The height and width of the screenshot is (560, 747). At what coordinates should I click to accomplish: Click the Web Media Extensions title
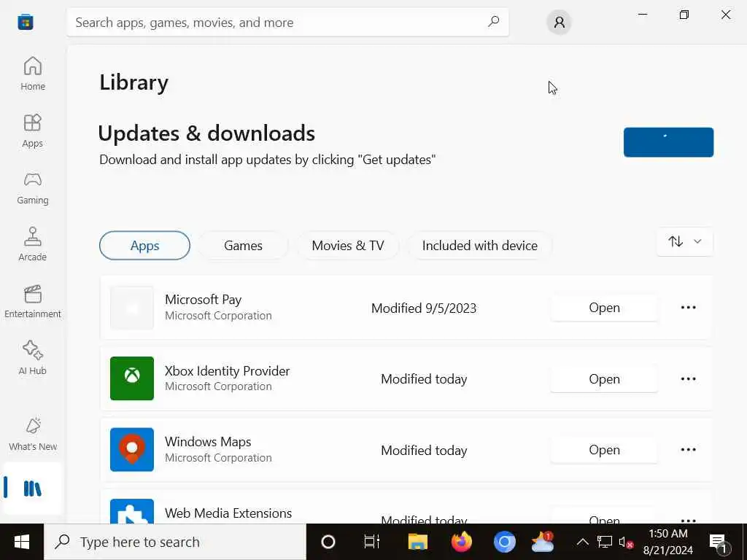[x=228, y=513]
